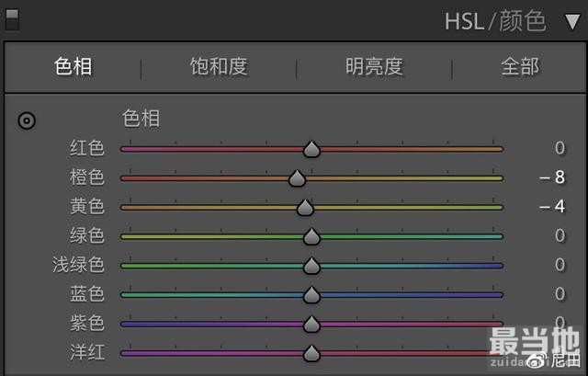Select the 黄色 hue value -4

coord(552,207)
